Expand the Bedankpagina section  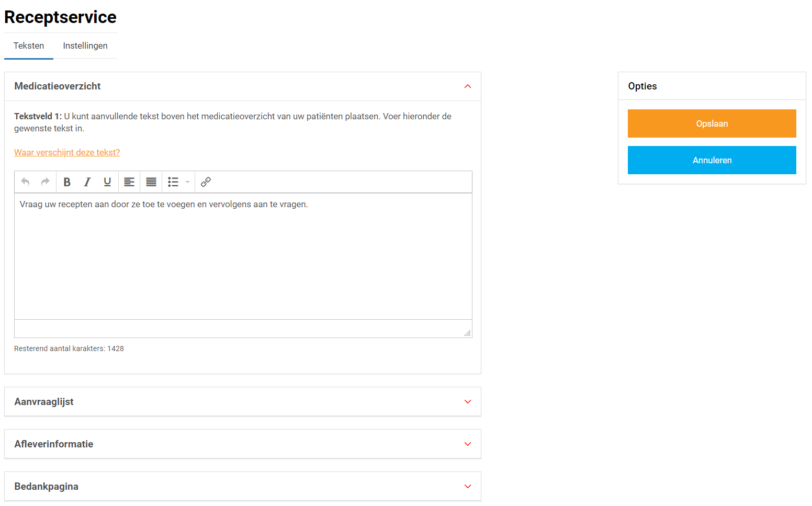click(x=467, y=487)
